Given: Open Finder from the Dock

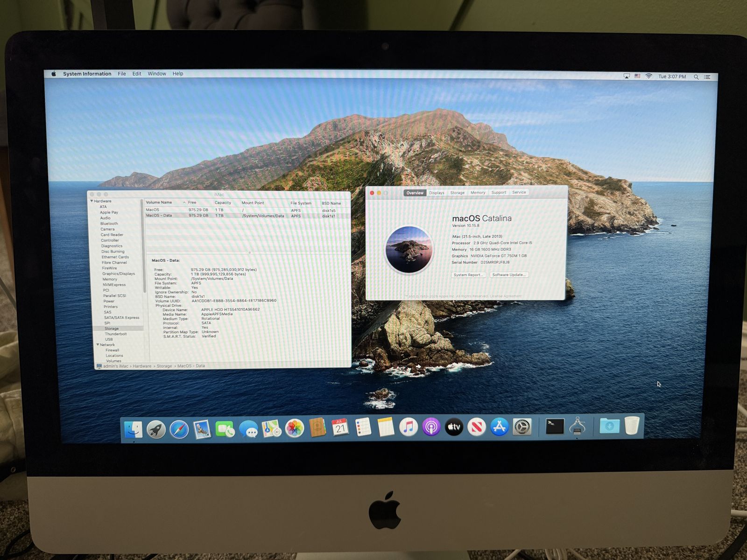Looking at the screenshot, I should tap(134, 429).
